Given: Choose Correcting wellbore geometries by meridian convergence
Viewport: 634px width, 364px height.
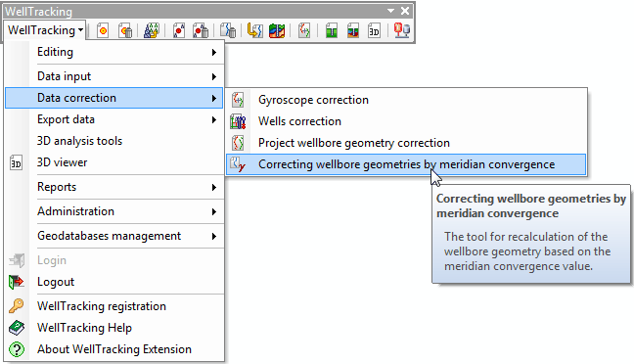Looking at the screenshot, I should pyautogui.click(x=406, y=164).
